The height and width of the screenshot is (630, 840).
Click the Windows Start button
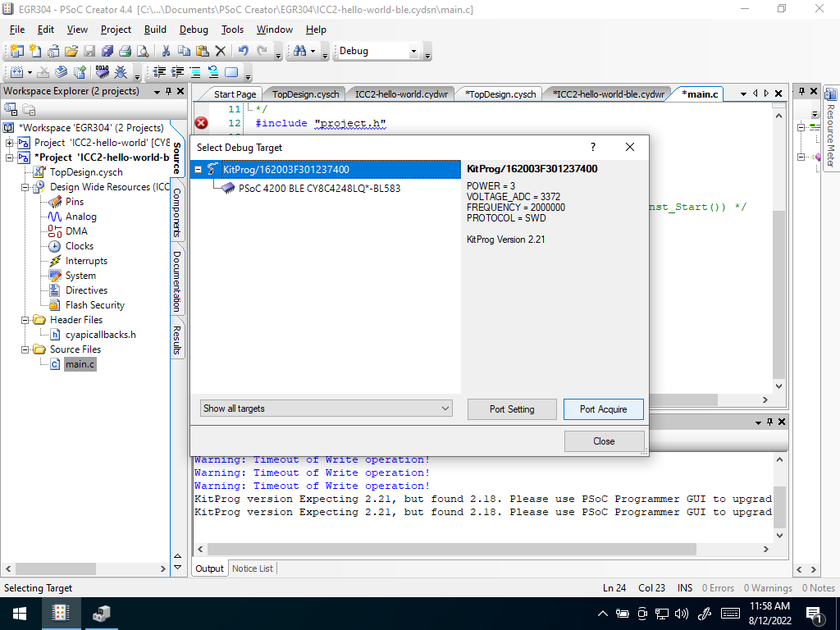20,614
